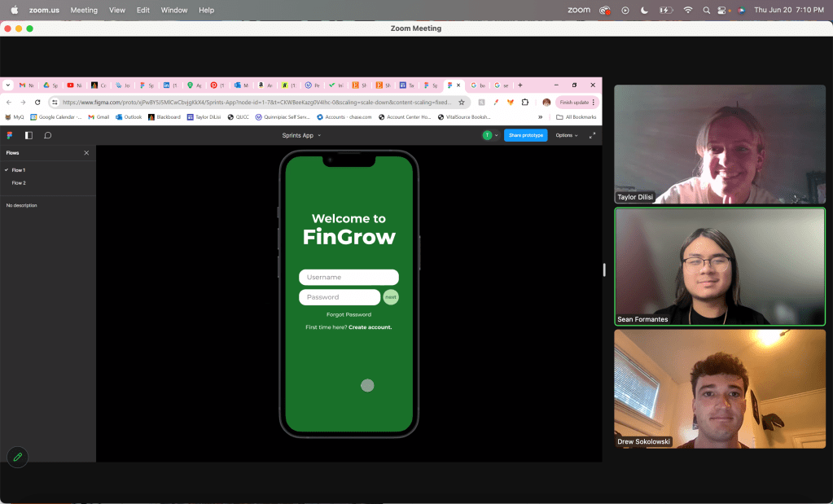Image resolution: width=833 pixels, height=504 pixels.
Task: Select Flow 1 in the Flows list
Action: 18,170
